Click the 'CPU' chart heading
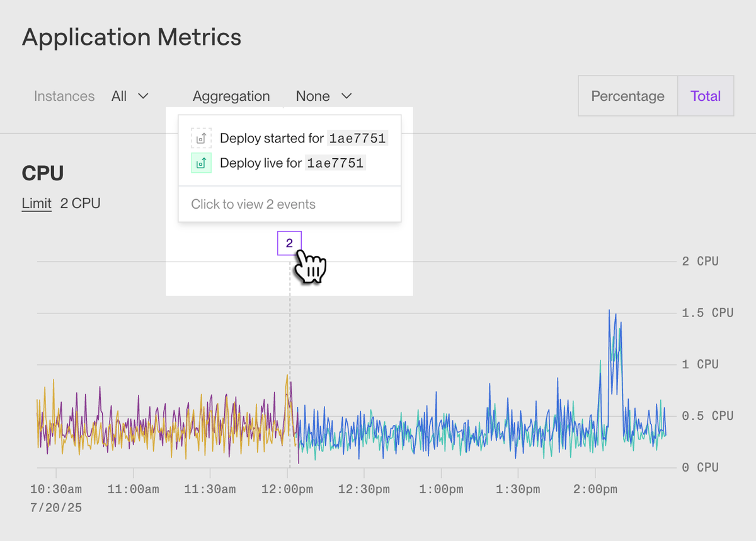 point(42,173)
